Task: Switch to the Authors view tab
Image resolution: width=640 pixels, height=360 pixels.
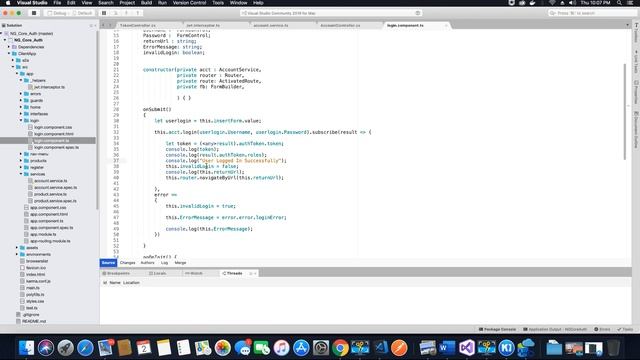Action: pyautogui.click(x=147, y=263)
